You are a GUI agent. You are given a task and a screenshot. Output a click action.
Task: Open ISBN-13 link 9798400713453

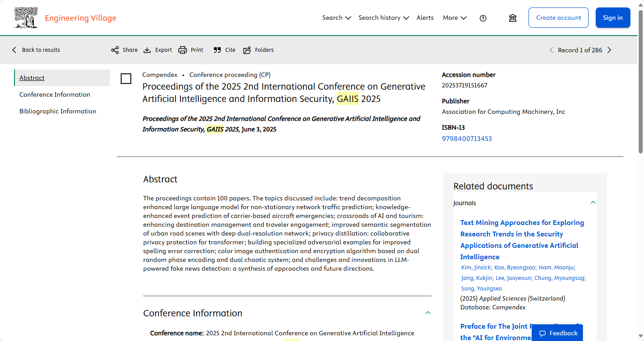pyautogui.click(x=467, y=139)
